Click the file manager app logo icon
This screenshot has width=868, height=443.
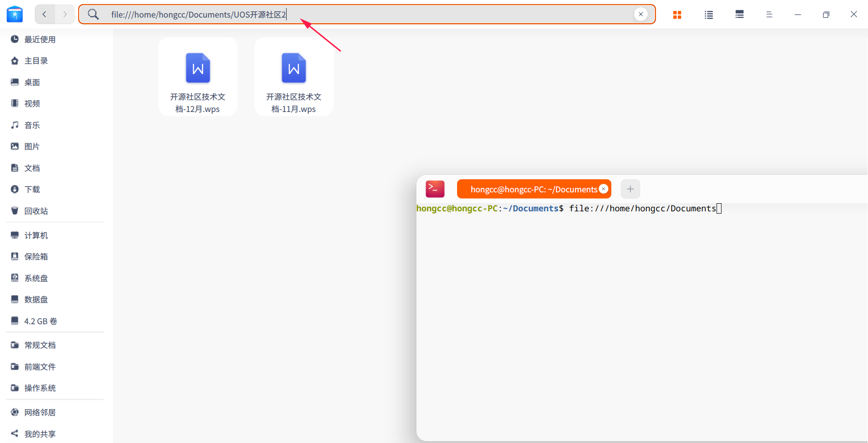coord(15,14)
